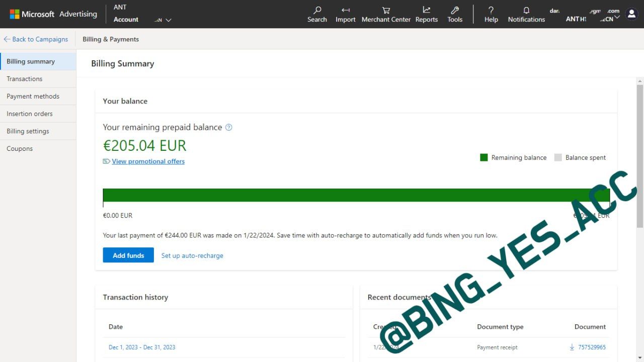Click prepaid balance info tooltip icon
Viewport: 644px width, 362px height.
click(x=229, y=128)
